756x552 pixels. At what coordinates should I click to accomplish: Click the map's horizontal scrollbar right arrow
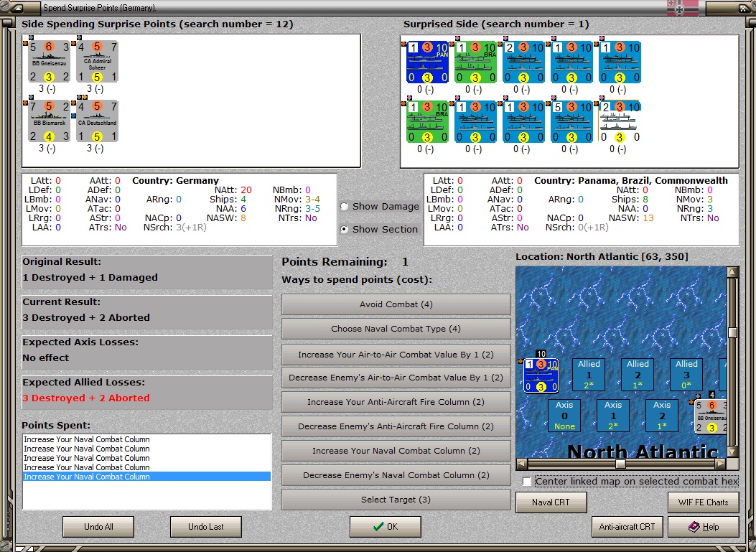tap(720, 464)
